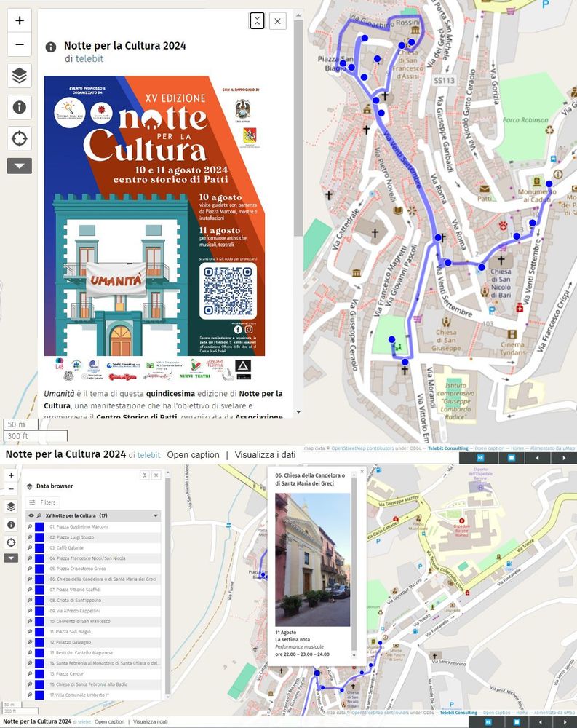The width and height of the screenshot is (577, 728).
Task: Close the Chiesa della Candelora popup
Action: [362, 472]
